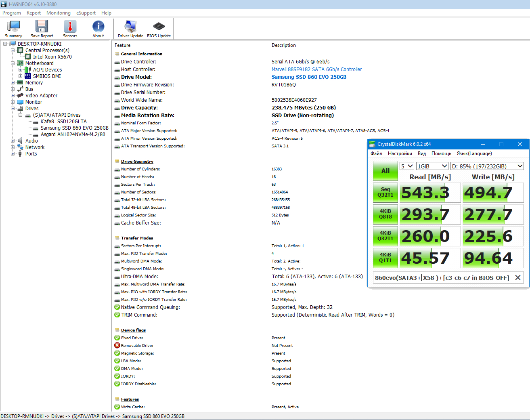This screenshot has height=420, width=530.
Task: Click the Save Report toolbar icon
Action: coord(42,29)
